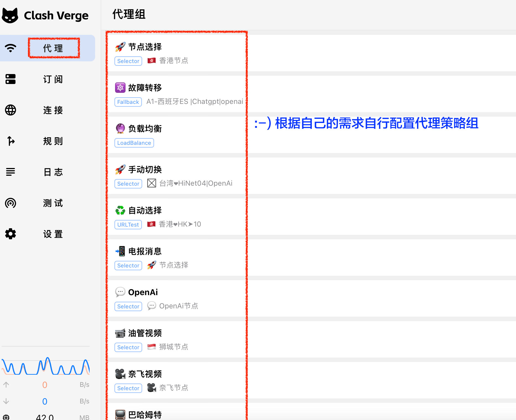Click the server icon beside 订阅
Viewport: 516px width, 420px height.
[x=11, y=79]
